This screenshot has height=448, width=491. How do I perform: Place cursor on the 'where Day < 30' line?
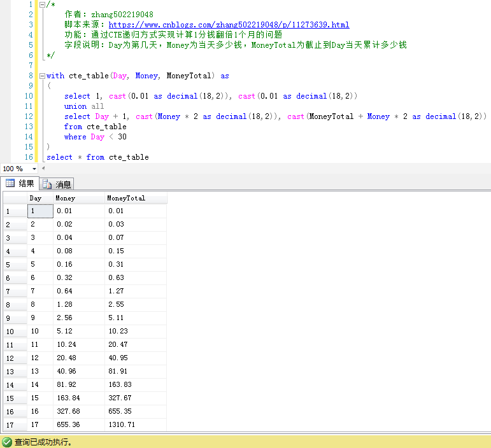[x=96, y=137]
